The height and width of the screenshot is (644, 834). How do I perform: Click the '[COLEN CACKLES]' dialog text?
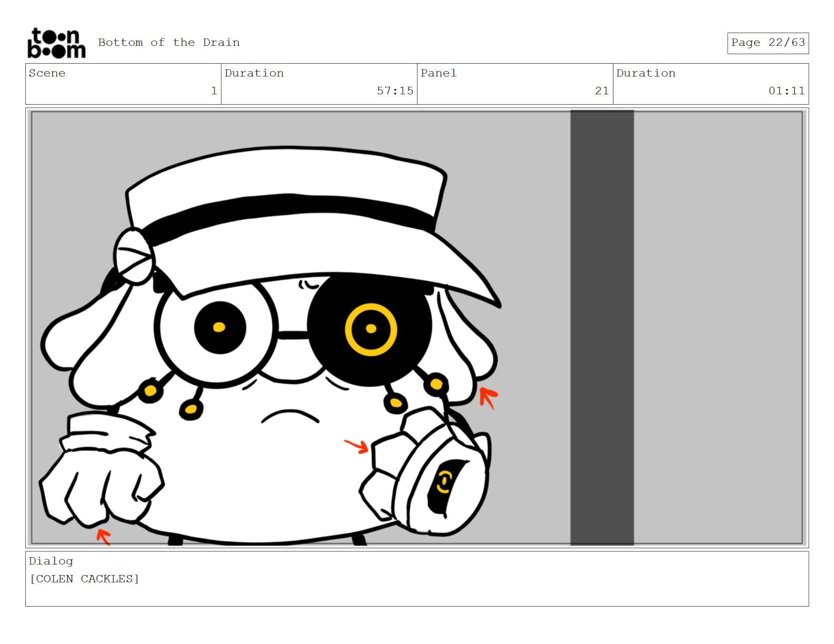coord(84,579)
